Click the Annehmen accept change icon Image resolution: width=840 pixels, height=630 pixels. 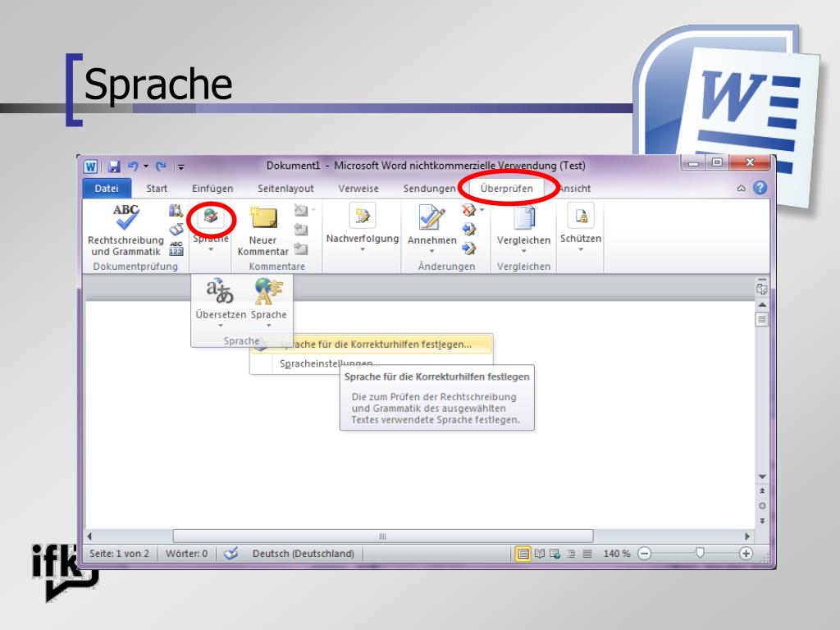[431, 217]
